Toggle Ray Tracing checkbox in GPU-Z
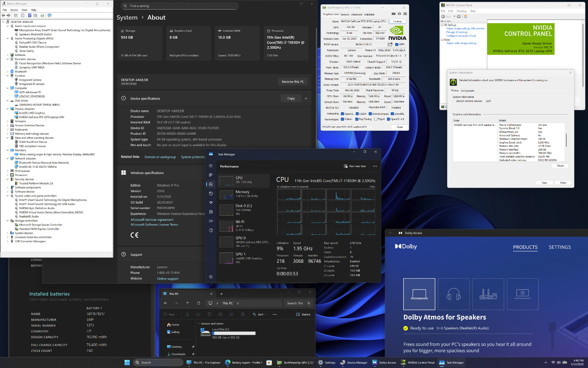The width and height of the screenshot is (588, 368). coord(356,119)
